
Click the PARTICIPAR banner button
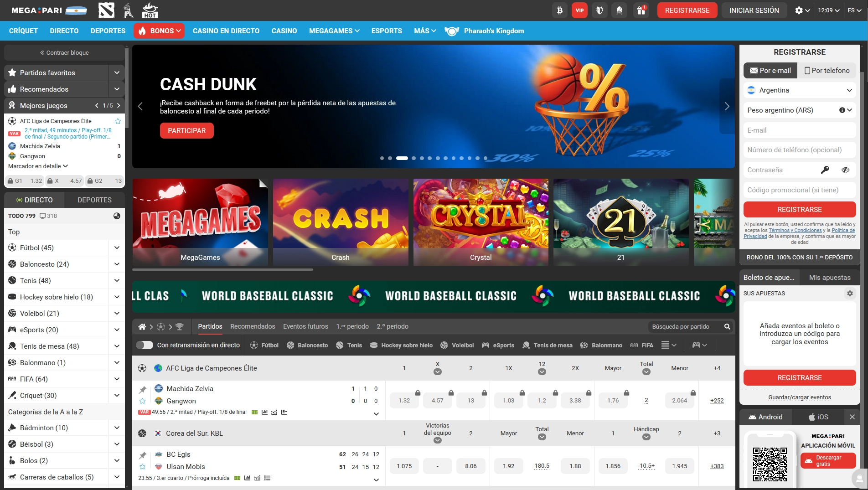point(186,131)
